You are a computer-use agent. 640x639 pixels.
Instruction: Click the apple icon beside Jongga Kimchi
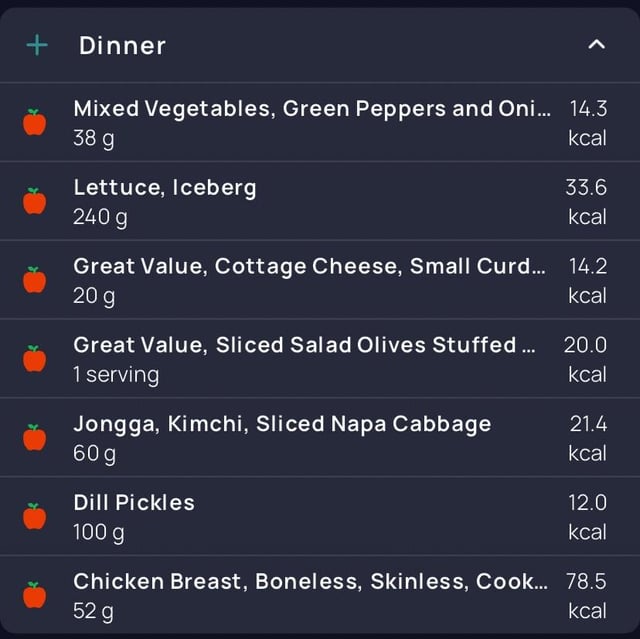coord(34,437)
